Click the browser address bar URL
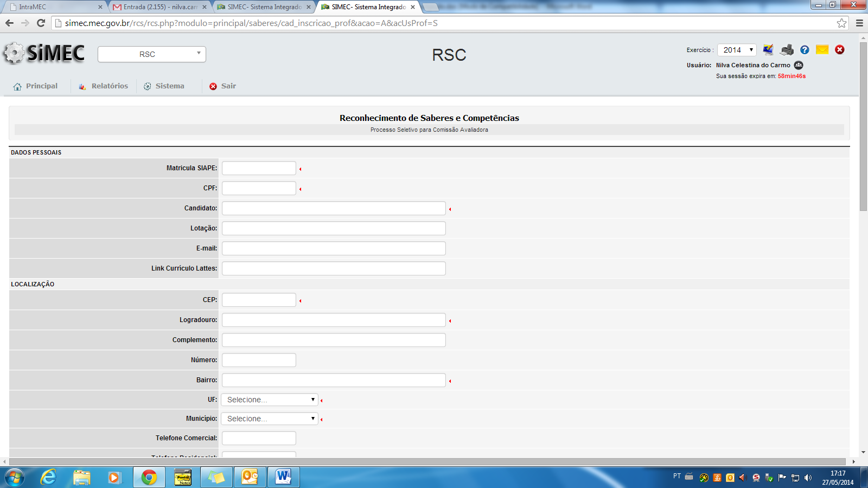The height and width of the screenshot is (488, 868). click(x=251, y=23)
